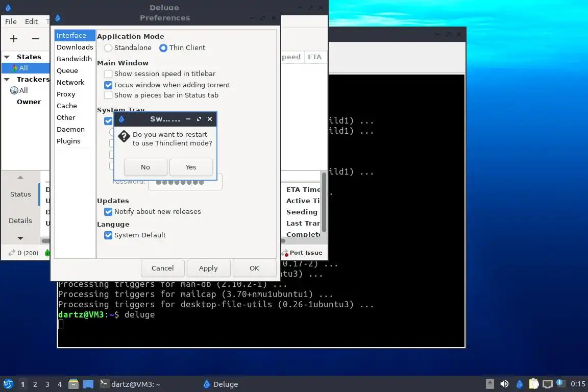Click the vertical scrollbar in status panel

click(x=324, y=203)
